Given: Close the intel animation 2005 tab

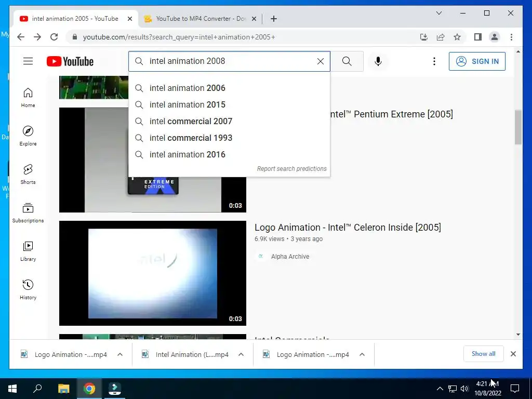Looking at the screenshot, I should pos(129,19).
